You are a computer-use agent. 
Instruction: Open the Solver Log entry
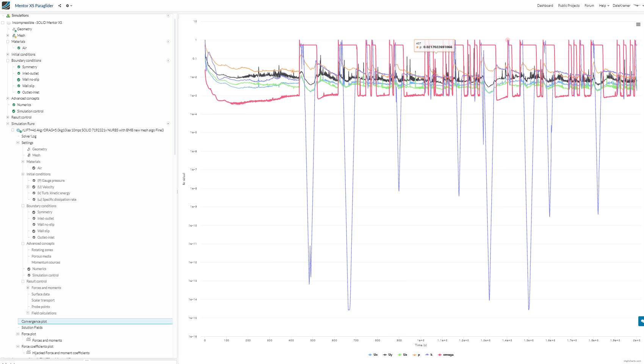pyautogui.click(x=29, y=136)
